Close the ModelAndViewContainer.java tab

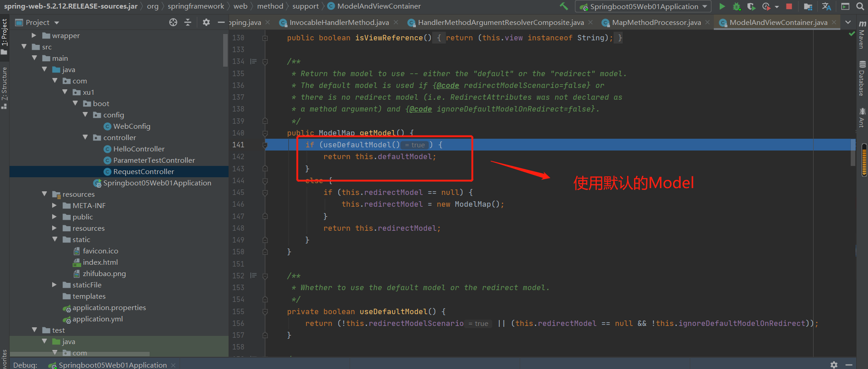(x=834, y=22)
